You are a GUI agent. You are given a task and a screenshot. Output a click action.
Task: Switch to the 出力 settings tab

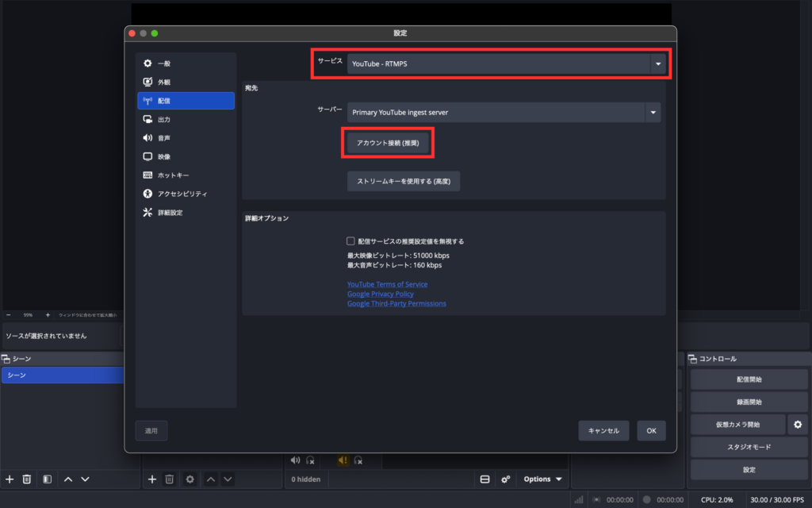[x=186, y=119]
